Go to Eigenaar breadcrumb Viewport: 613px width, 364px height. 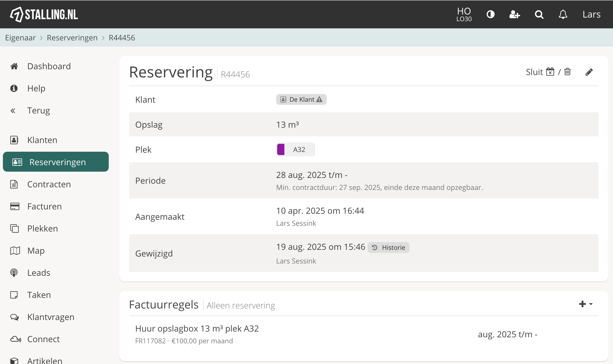point(20,38)
